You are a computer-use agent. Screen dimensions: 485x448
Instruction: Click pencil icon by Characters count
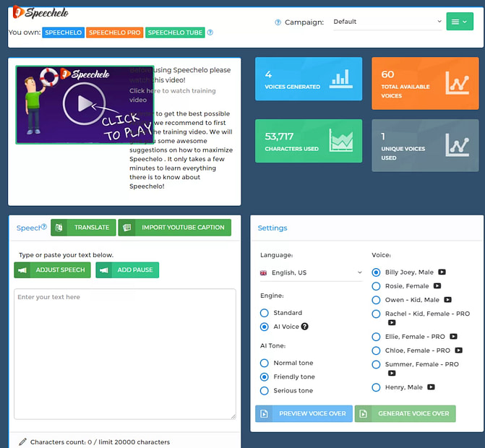pos(22,441)
